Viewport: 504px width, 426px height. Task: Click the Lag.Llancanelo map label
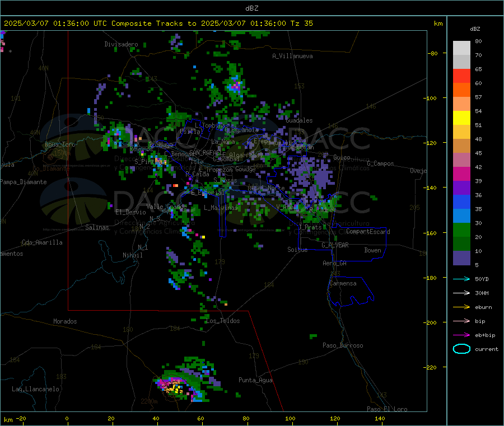pyautogui.click(x=36, y=389)
